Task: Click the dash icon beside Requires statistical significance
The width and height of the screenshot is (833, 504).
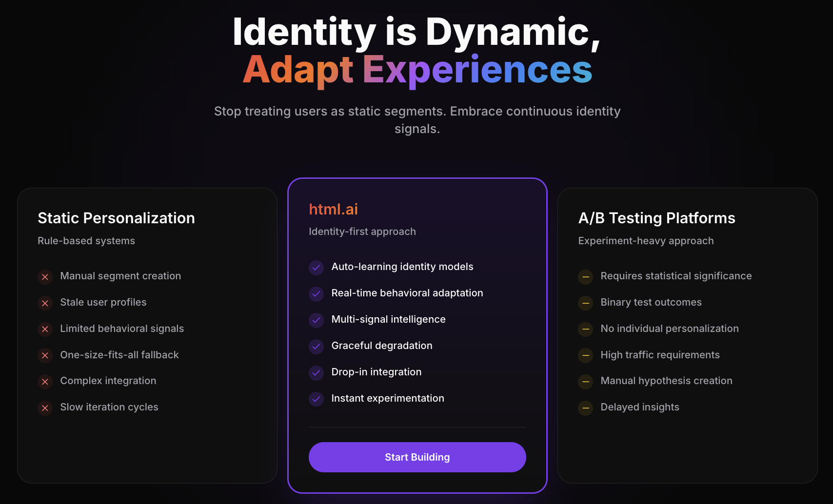Action: (x=586, y=277)
